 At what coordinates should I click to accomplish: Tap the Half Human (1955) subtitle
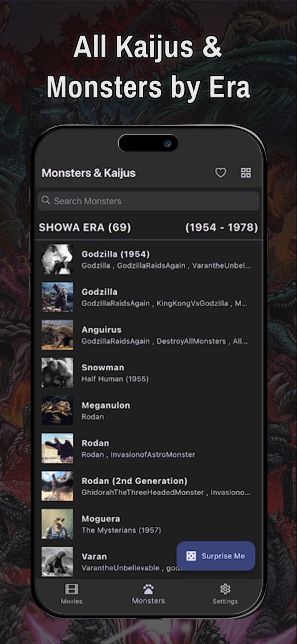[x=115, y=379]
